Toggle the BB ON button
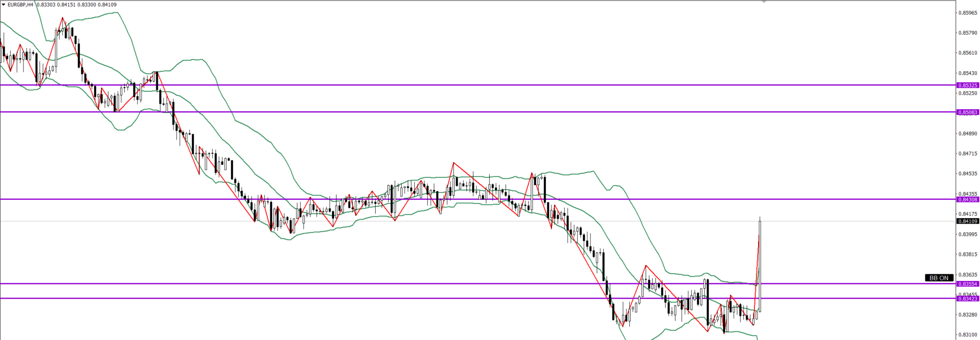 pos(939,278)
